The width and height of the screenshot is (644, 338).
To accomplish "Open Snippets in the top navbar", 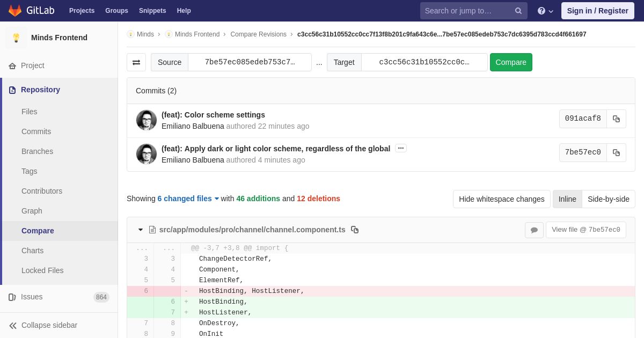I will (x=152, y=11).
